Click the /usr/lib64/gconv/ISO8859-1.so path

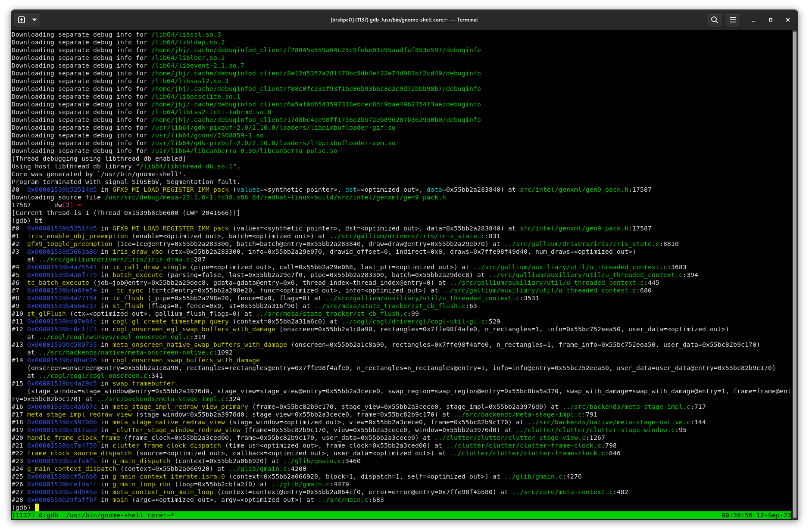click(207, 135)
